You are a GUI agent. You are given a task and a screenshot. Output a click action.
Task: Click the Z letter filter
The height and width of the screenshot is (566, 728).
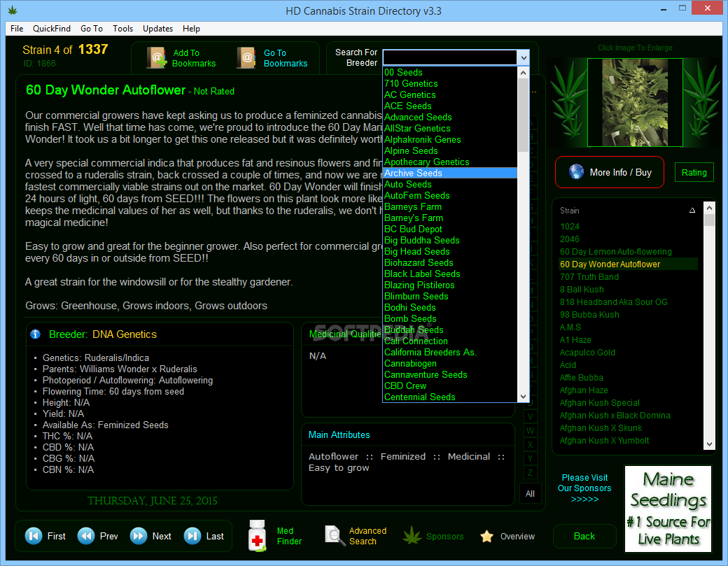pyautogui.click(x=530, y=472)
